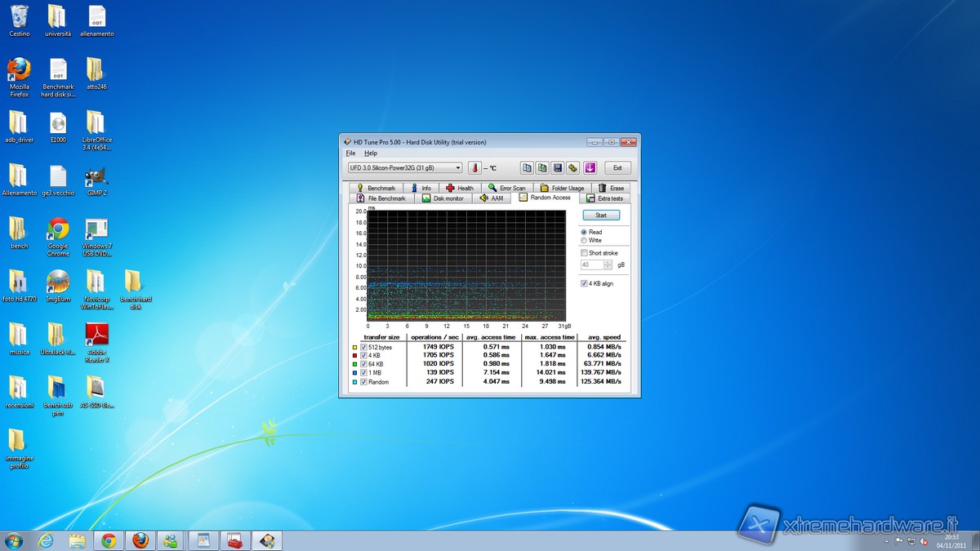Click the thermometer temperature icon
980x551 pixels.
tap(475, 168)
